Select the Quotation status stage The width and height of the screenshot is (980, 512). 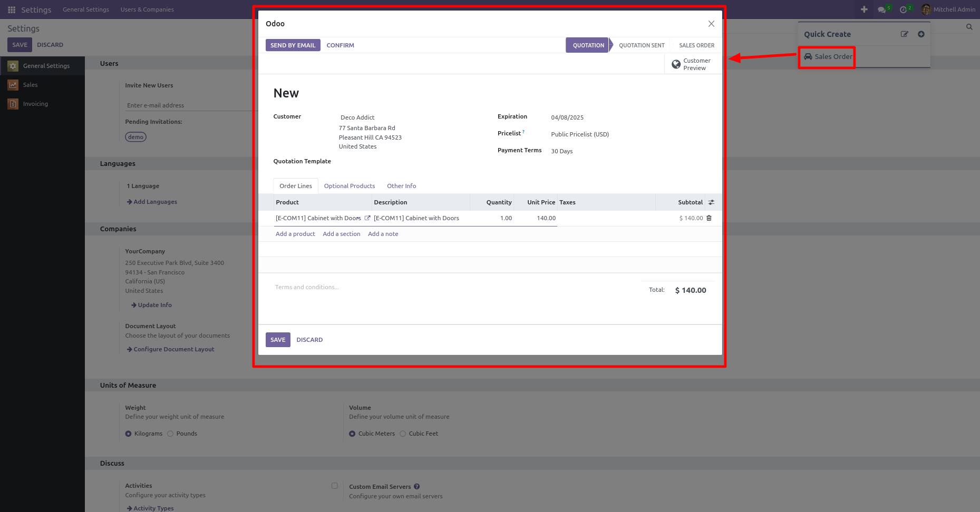588,45
